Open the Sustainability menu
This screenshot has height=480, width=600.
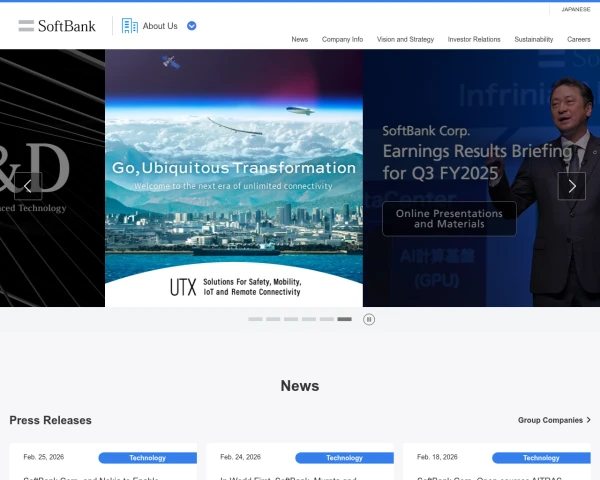point(534,39)
